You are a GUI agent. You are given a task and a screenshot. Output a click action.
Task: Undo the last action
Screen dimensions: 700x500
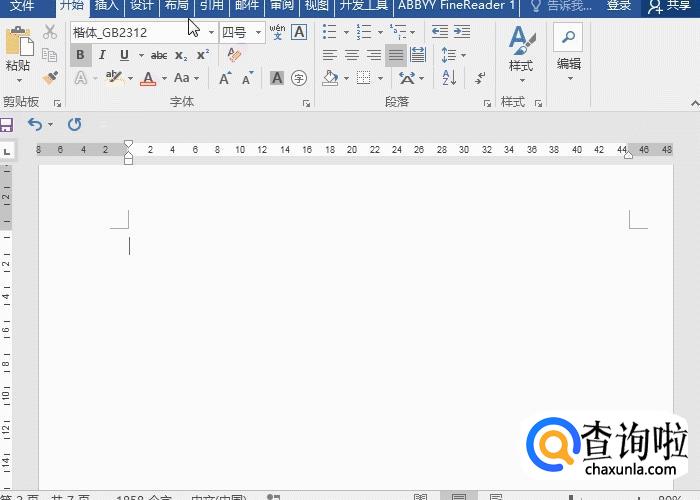tap(35, 125)
